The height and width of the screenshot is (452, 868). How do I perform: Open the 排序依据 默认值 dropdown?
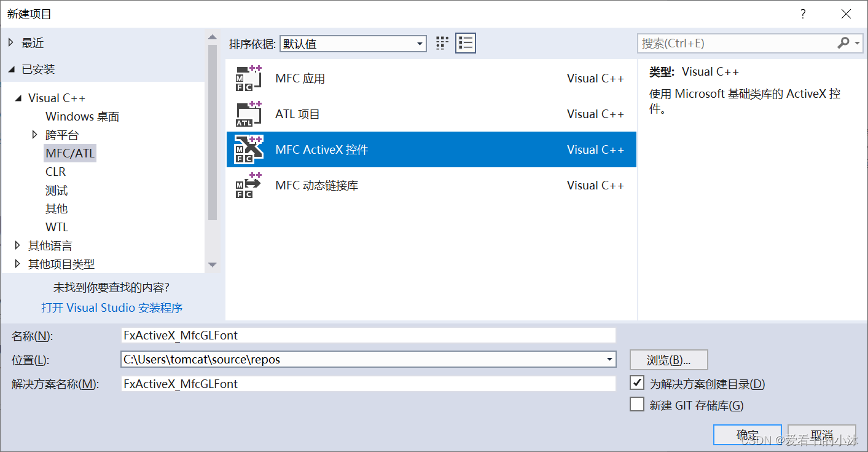tap(353, 44)
